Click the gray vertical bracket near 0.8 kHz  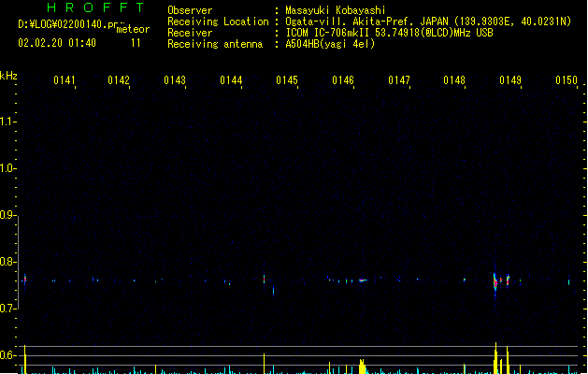18,263
